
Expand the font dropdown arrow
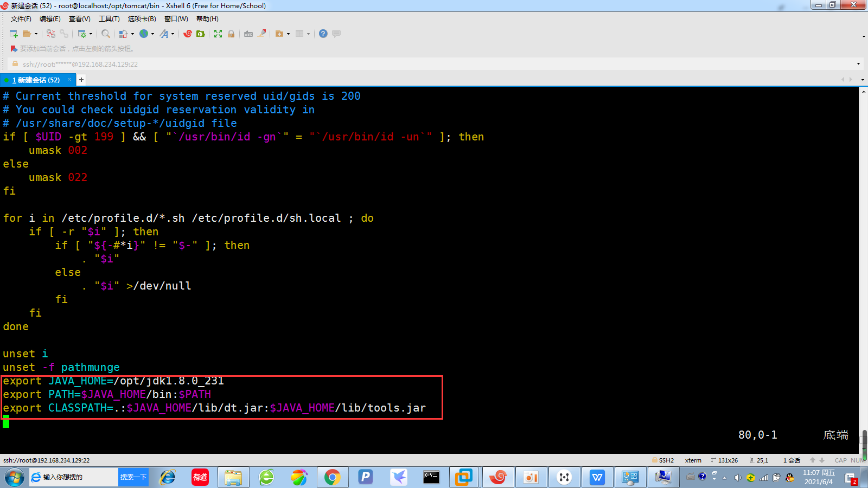[x=173, y=34]
